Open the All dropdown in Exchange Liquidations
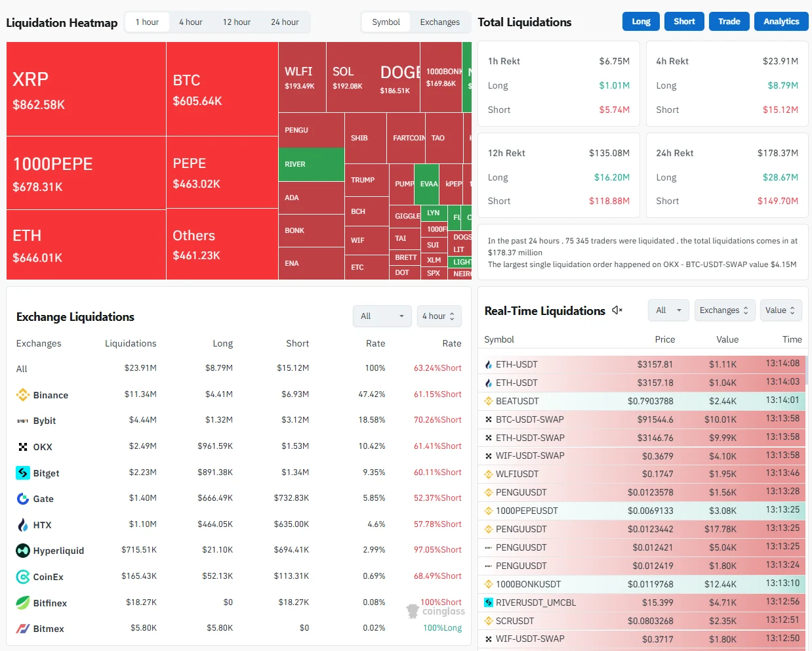 pyautogui.click(x=382, y=316)
